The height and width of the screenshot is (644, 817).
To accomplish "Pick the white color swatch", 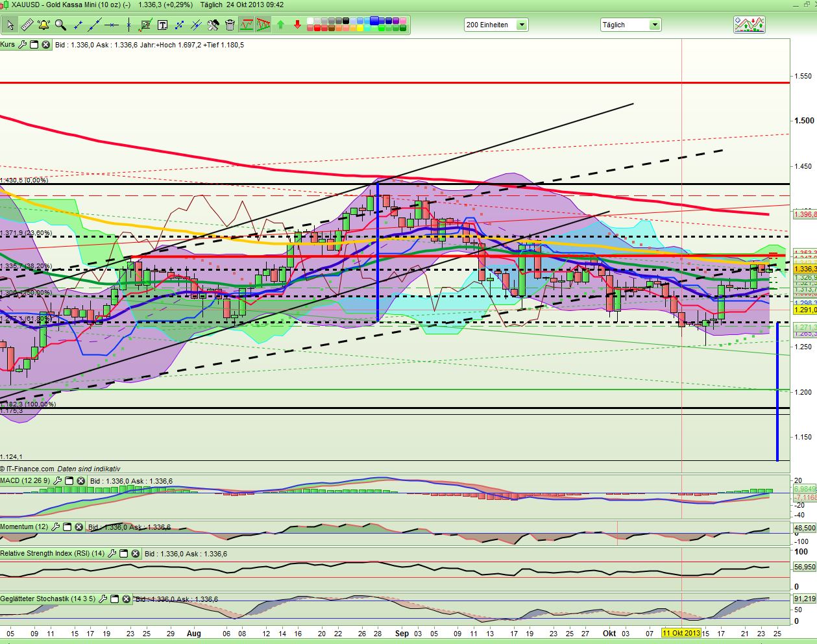I will pos(310,21).
